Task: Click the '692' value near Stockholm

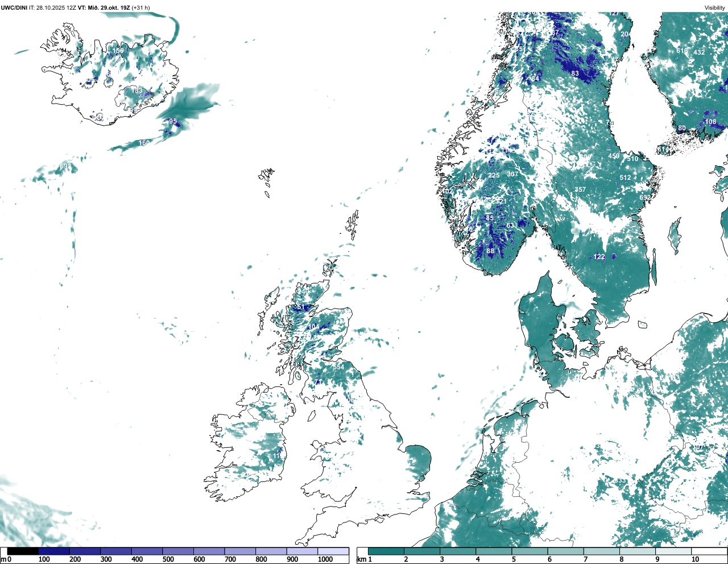Action: coord(645,197)
